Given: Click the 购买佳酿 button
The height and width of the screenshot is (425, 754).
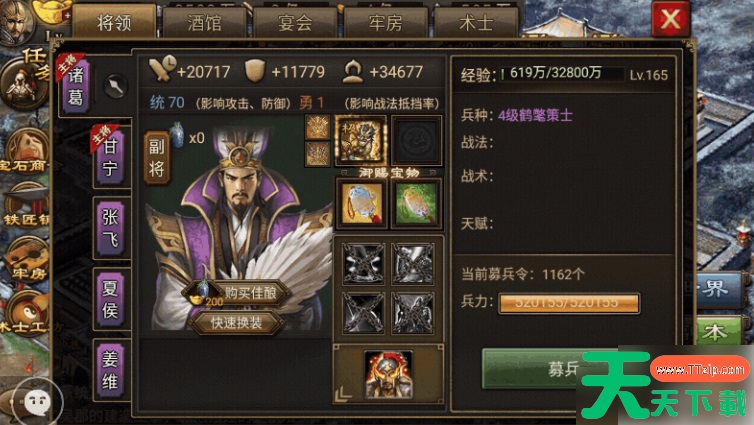Looking at the screenshot, I should point(237,293).
